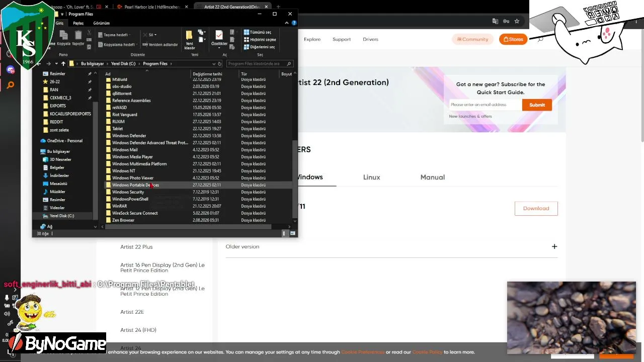Open the recent locations dropdown arrow
Image resolution: width=644 pixels, height=362 pixels.
(x=55, y=64)
